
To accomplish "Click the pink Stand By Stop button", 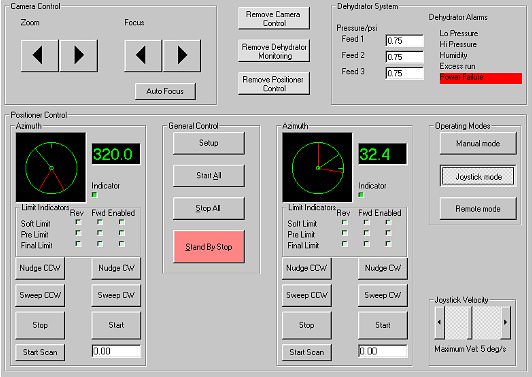I will 209,247.
